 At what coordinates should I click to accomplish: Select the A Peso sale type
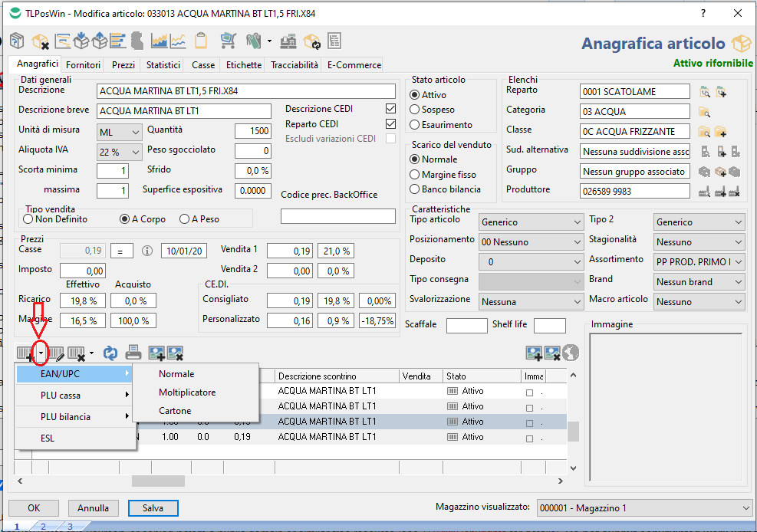coord(184,219)
